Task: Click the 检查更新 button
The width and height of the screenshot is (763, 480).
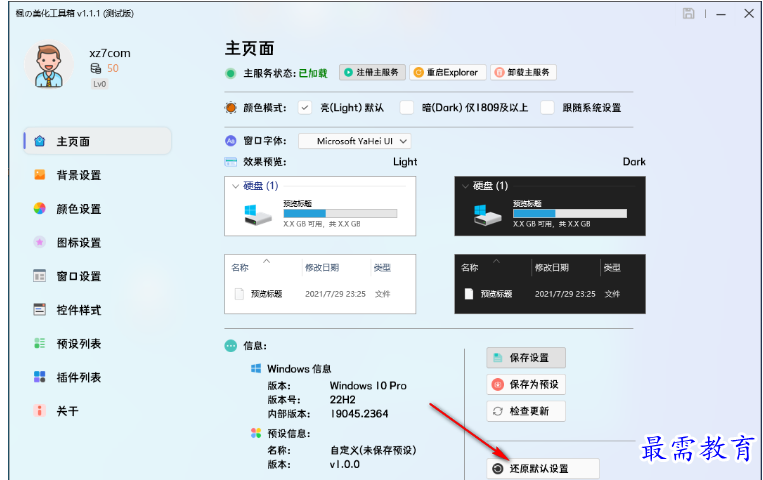Action: [x=526, y=411]
